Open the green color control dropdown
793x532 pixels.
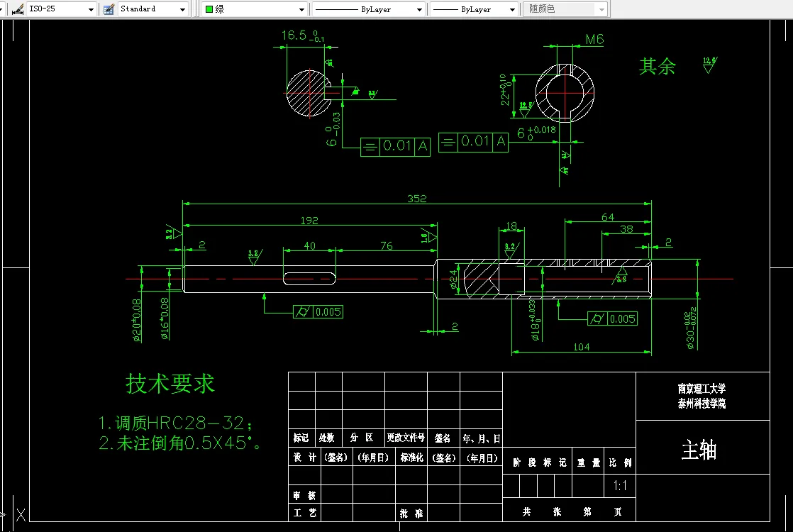(301, 9)
